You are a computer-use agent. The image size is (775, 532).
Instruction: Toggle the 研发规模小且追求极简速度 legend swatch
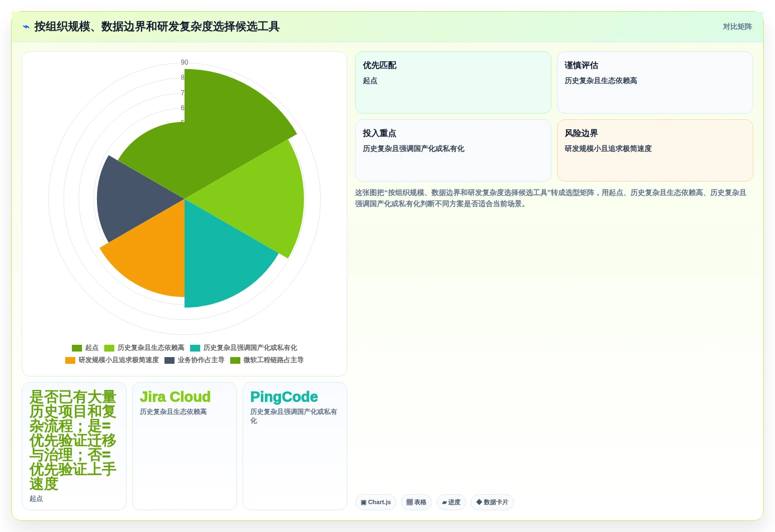pyautogui.click(x=70, y=360)
